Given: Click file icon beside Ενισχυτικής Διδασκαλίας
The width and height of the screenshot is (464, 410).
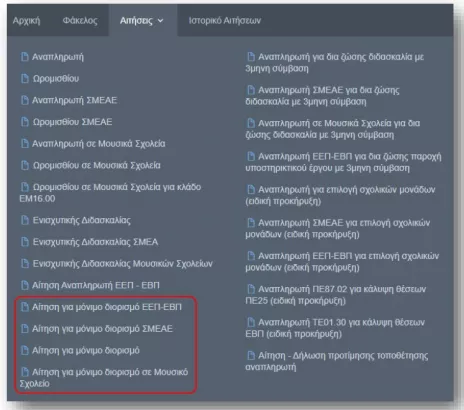Looking at the screenshot, I should tap(25, 220).
